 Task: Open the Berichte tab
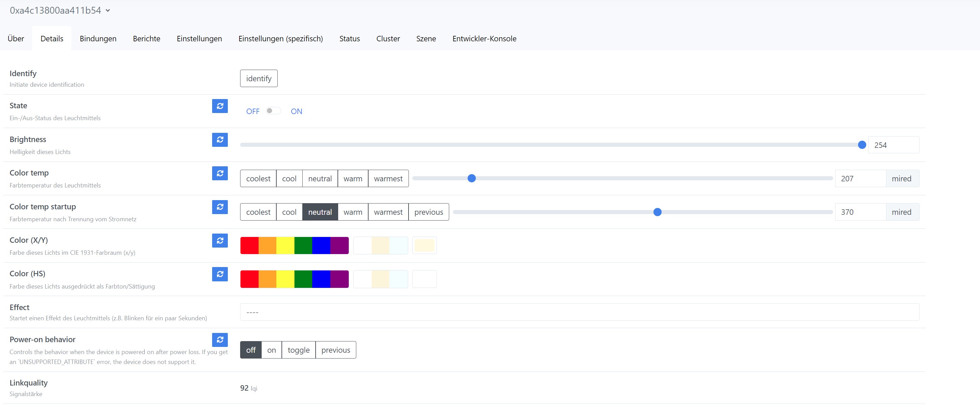(x=147, y=38)
